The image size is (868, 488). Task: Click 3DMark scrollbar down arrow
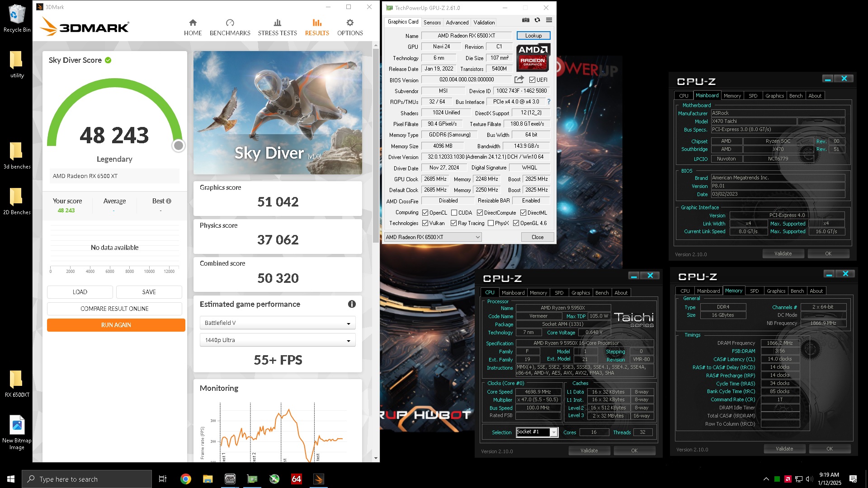point(376,458)
